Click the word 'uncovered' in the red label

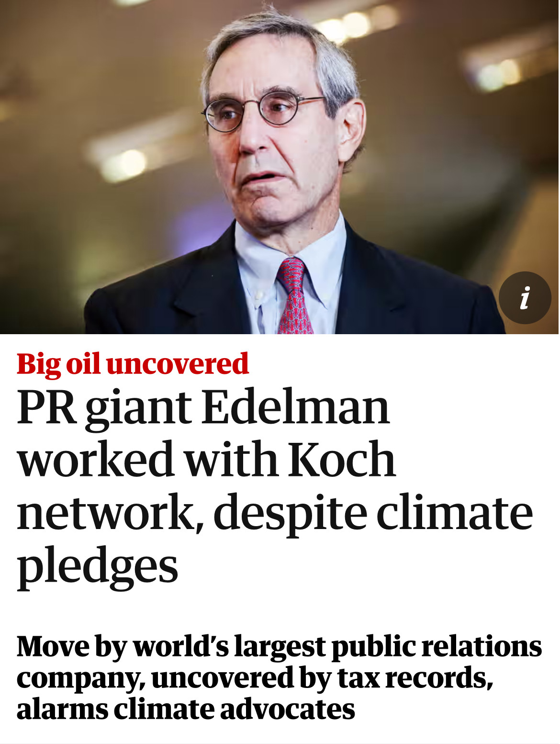[x=178, y=364]
